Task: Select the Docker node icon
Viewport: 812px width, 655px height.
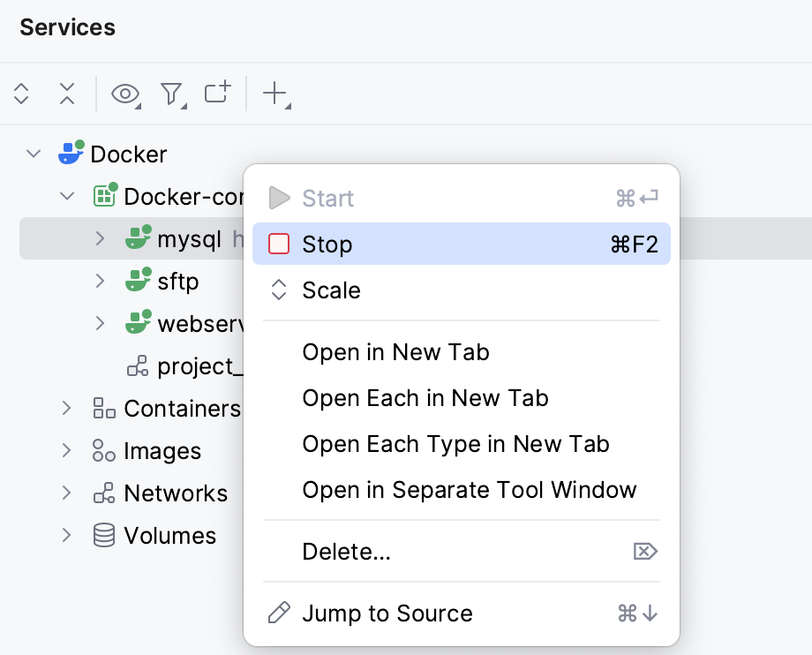Action: pos(71,154)
